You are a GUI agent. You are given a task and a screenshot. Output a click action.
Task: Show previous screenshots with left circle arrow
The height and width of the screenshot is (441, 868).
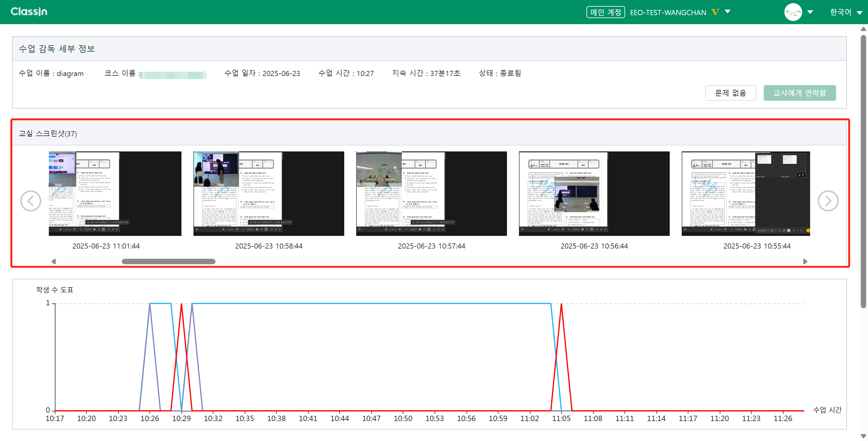(31, 201)
